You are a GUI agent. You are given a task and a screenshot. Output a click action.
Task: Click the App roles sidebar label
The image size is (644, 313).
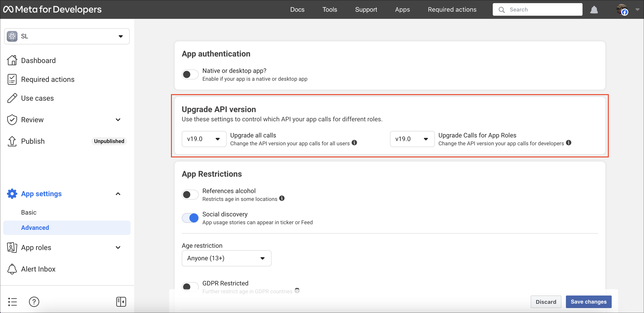click(36, 247)
